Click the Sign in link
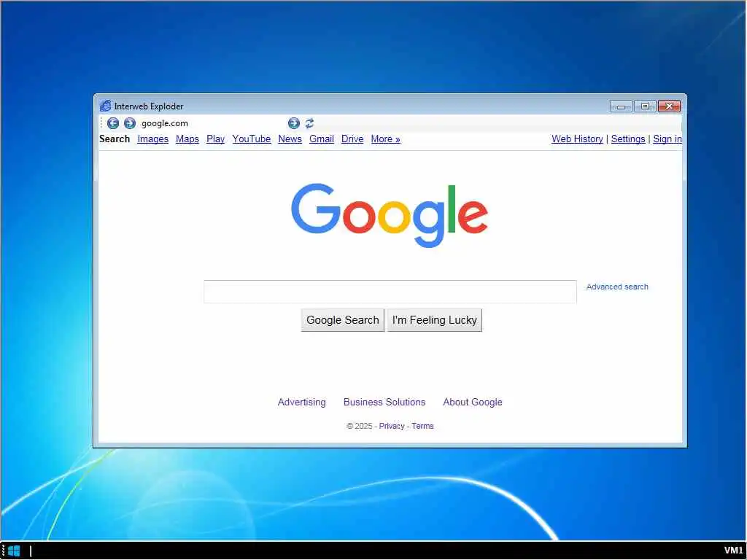Image resolution: width=747 pixels, height=560 pixels. tap(667, 139)
